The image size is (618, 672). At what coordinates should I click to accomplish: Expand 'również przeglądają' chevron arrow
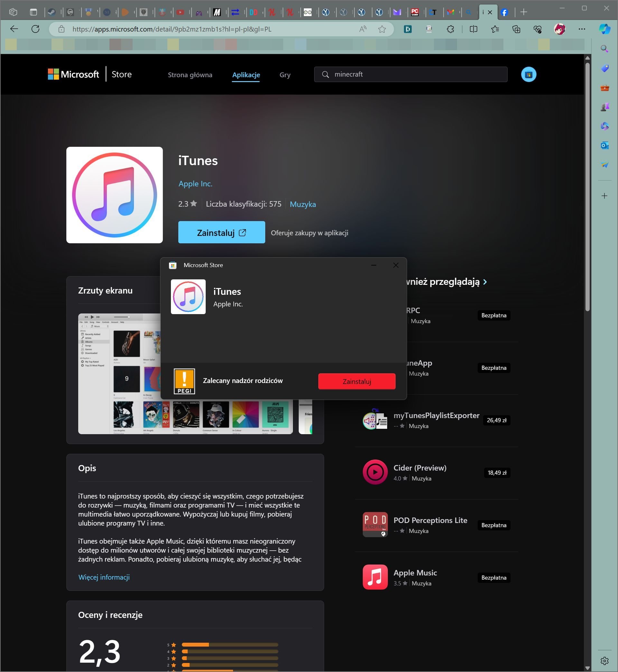point(485,282)
